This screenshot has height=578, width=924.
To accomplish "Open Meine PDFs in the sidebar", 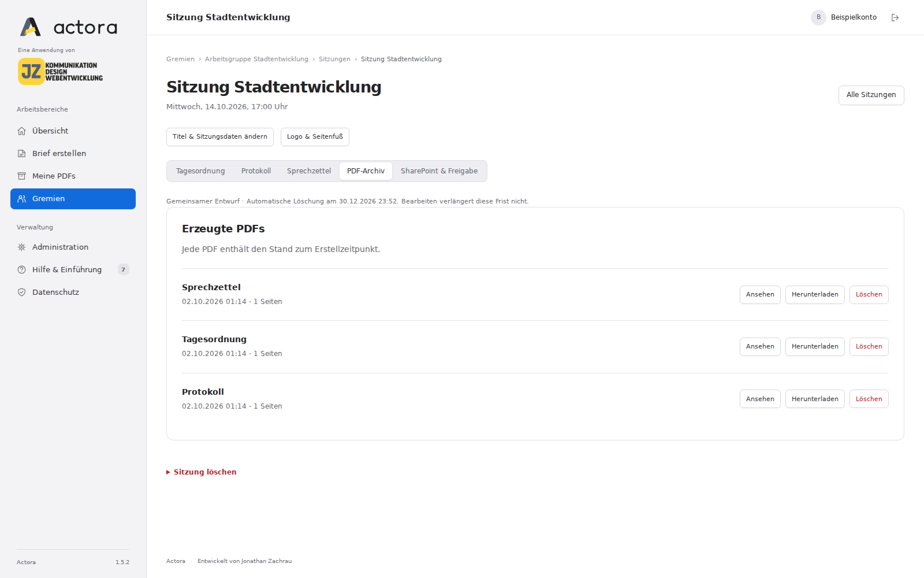I will [x=73, y=176].
